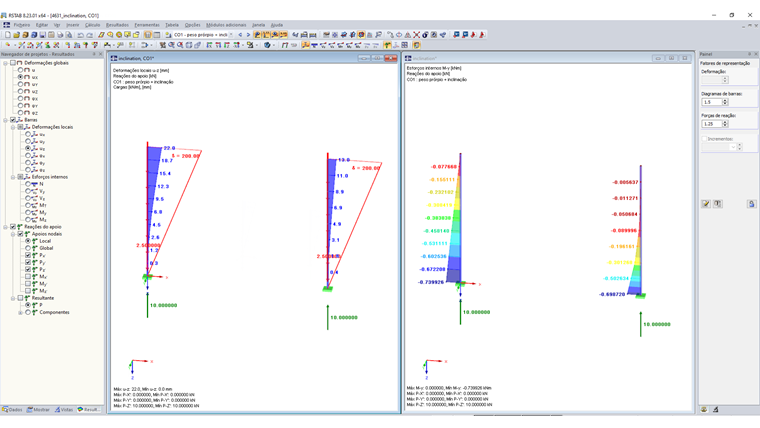Screen dimensions: 760x428
Task: Switch to the Mostrar navigator tab
Action: 38,410
